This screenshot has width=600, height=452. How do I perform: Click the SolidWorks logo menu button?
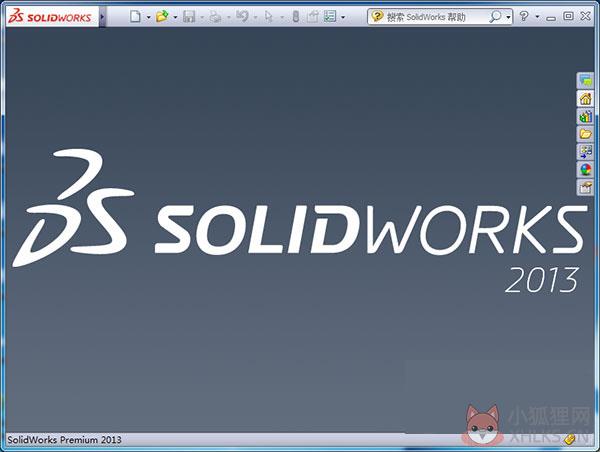[x=50, y=17]
